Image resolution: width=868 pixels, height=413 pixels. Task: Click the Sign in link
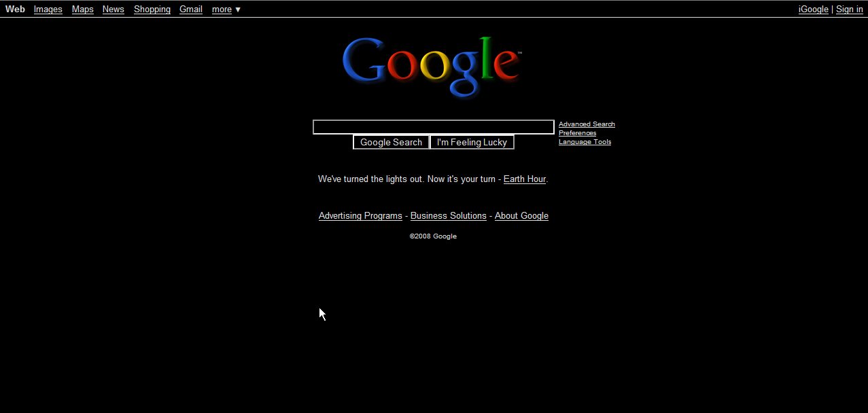point(850,10)
